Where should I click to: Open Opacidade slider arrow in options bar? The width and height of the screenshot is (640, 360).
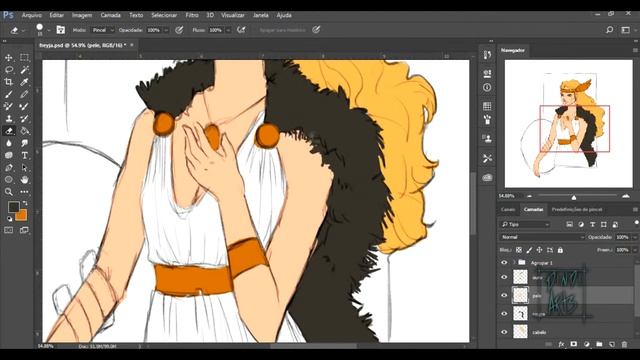tap(166, 30)
